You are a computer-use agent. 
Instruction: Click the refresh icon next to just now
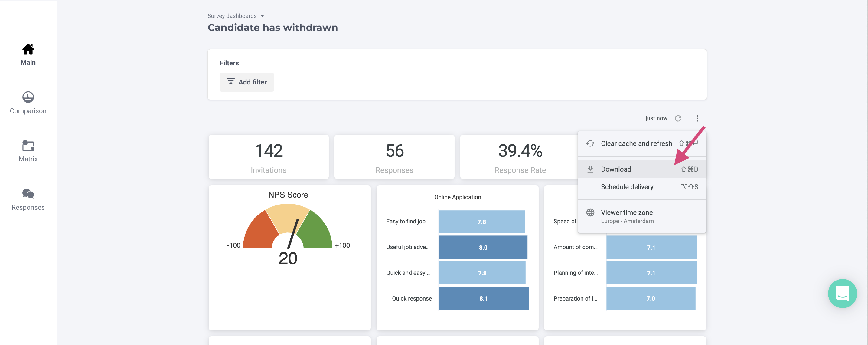click(x=678, y=118)
